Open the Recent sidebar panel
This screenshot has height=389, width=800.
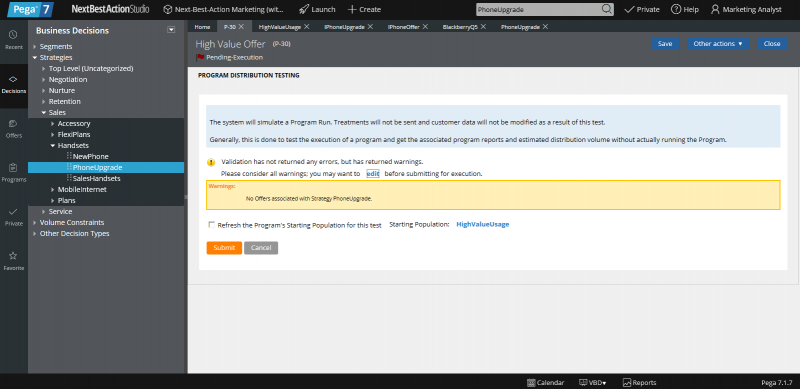click(14, 39)
